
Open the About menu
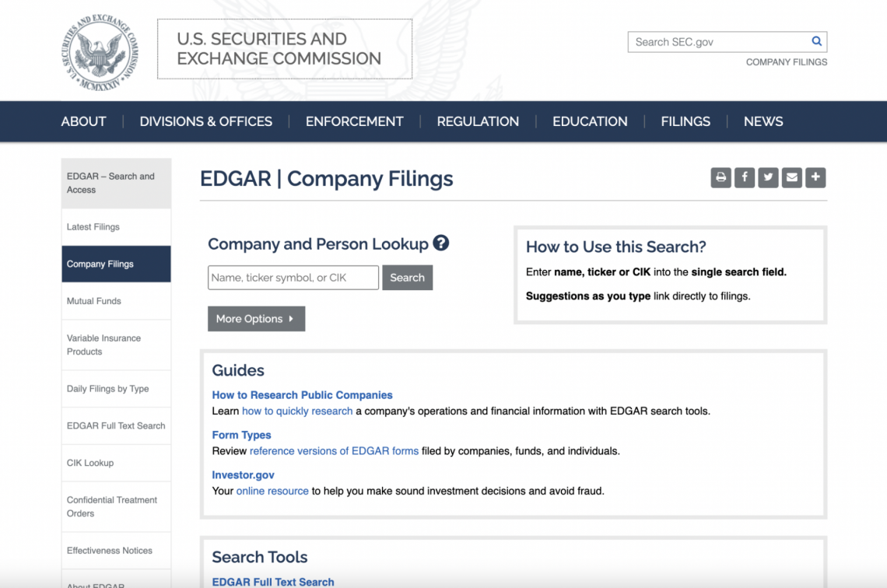click(84, 121)
